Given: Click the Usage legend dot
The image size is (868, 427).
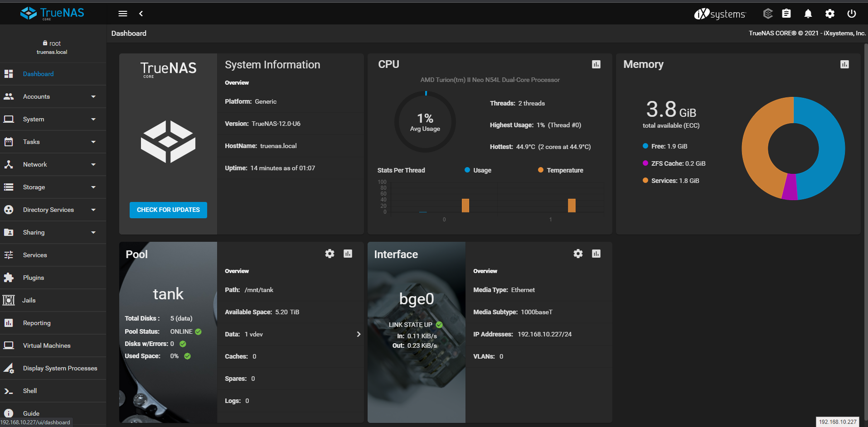Looking at the screenshot, I should coord(467,170).
